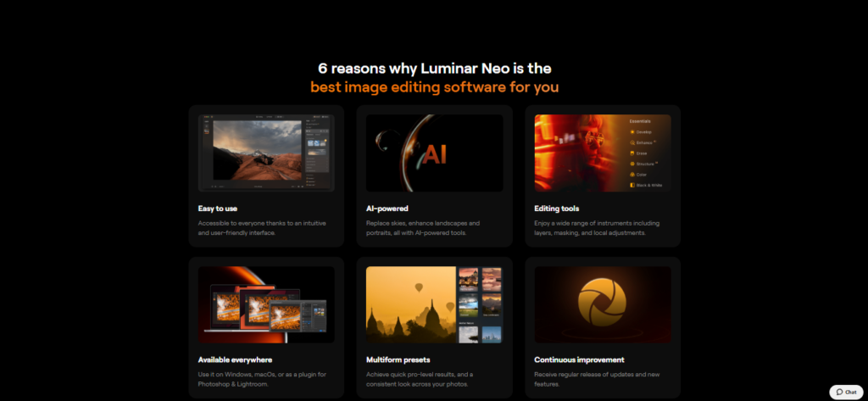Click the Easy to use app screenshot image
Screen dimensions: 868x401
pyautogui.click(x=266, y=153)
